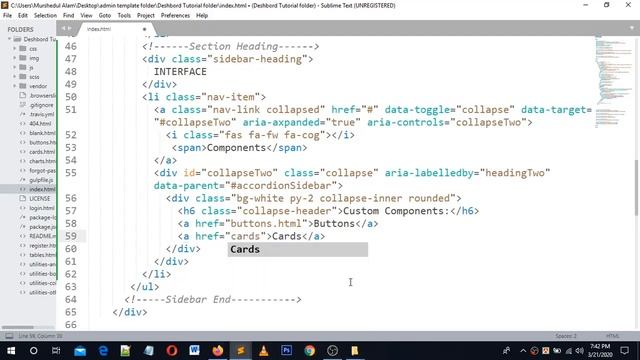Screen dimensions: 640x360
Task: Open cards.html in sidebar
Action: (42, 152)
